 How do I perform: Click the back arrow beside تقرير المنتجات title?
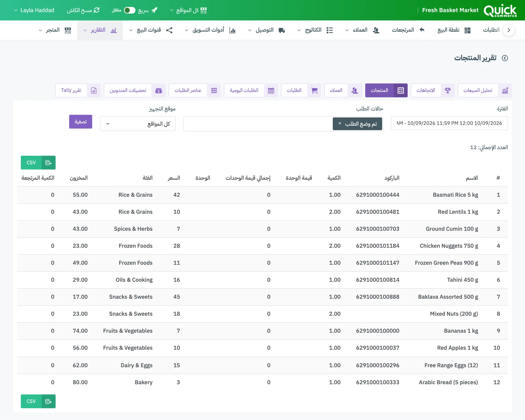coord(505,58)
